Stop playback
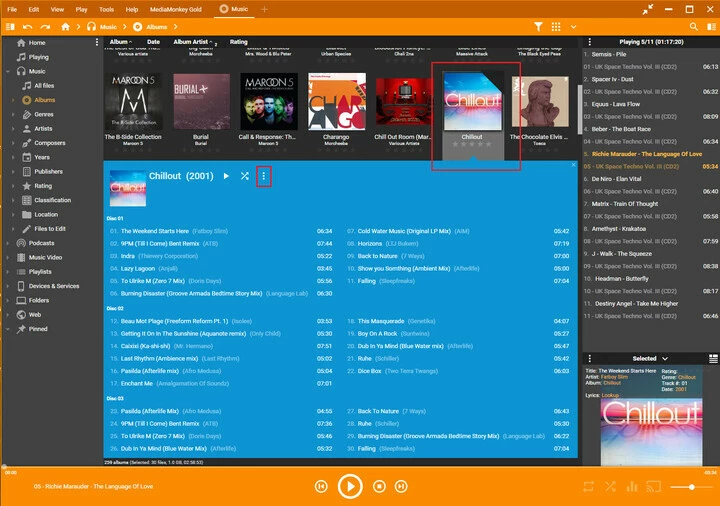Image resolution: width=720 pixels, height=506 pixels. [379, 486]
